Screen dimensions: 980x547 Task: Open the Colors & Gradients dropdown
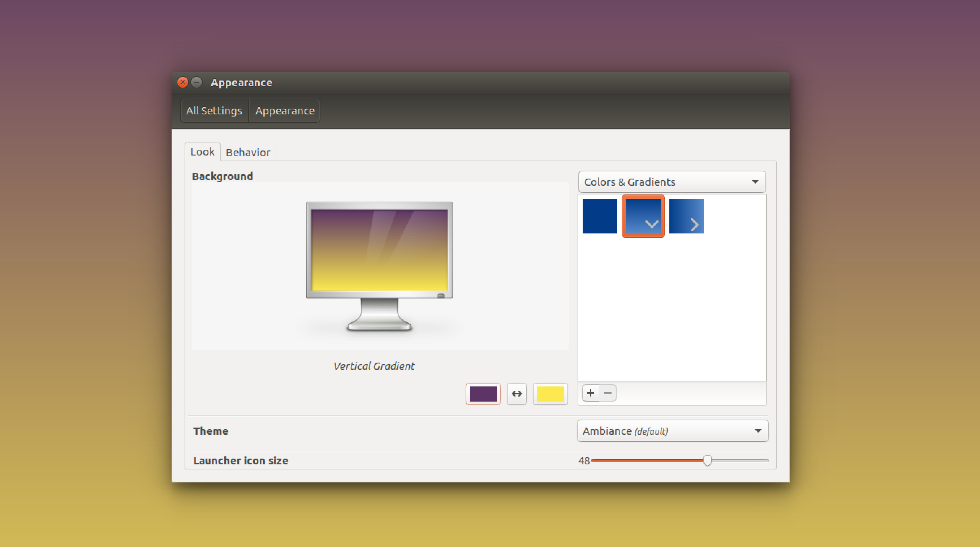tap(672, 182)
